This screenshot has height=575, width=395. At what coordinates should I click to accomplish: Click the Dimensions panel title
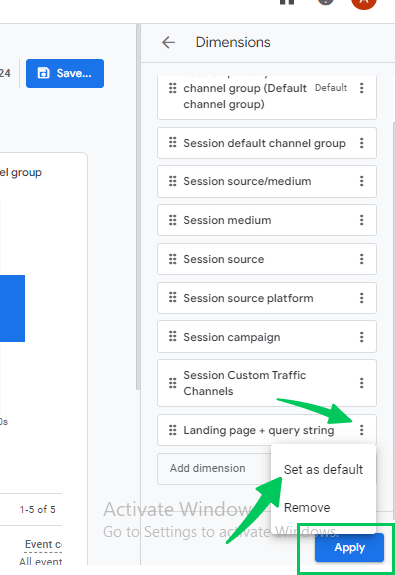[x=233, y=43]
